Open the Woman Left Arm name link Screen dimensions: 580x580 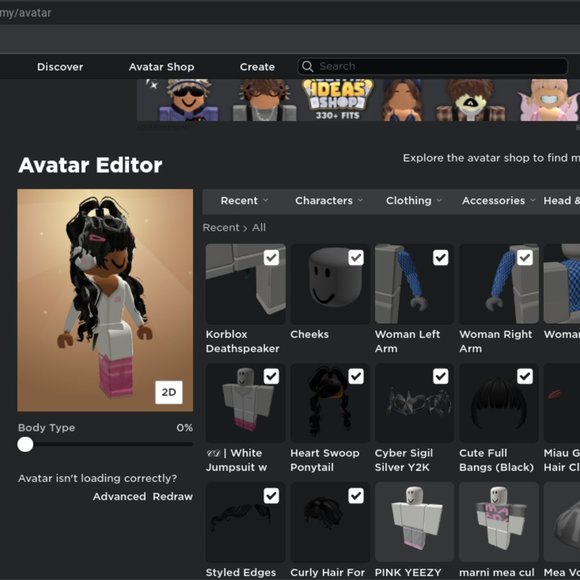[x=407, y=341]
